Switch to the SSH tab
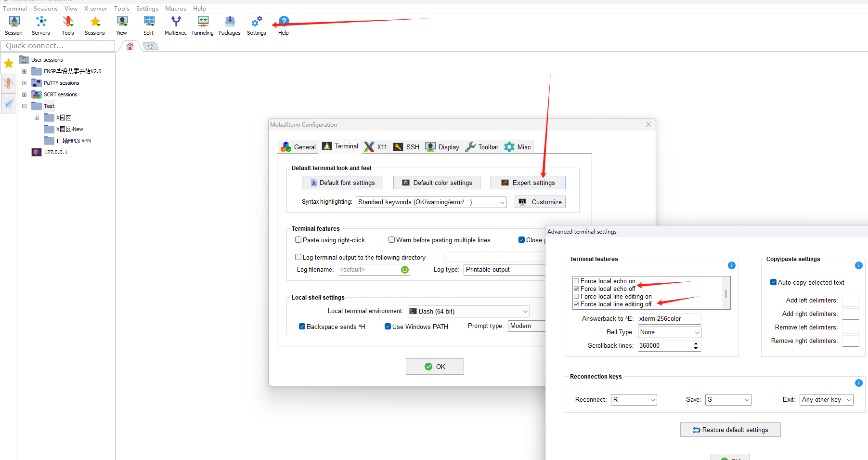This screenshot has height=460, width=868. [406, 147]
